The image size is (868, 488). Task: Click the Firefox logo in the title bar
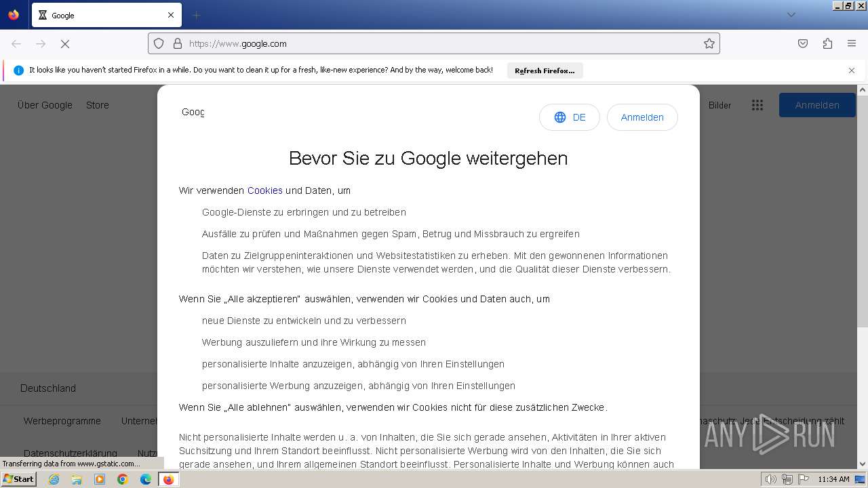14,15
